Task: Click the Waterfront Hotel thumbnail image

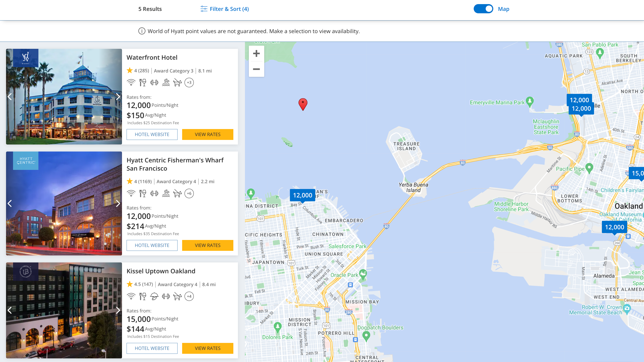Action: pos(63,96)
